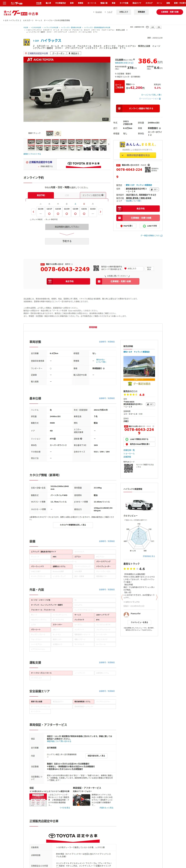186x868 pixels.
Task: Click English language link in header
Action: click(x=99, y=12)
